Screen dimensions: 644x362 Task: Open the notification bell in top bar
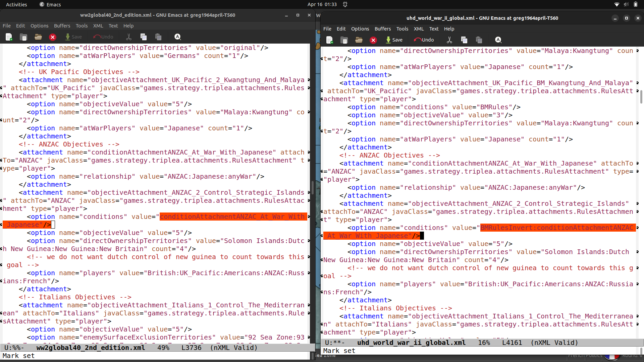(x=345, y=4)
